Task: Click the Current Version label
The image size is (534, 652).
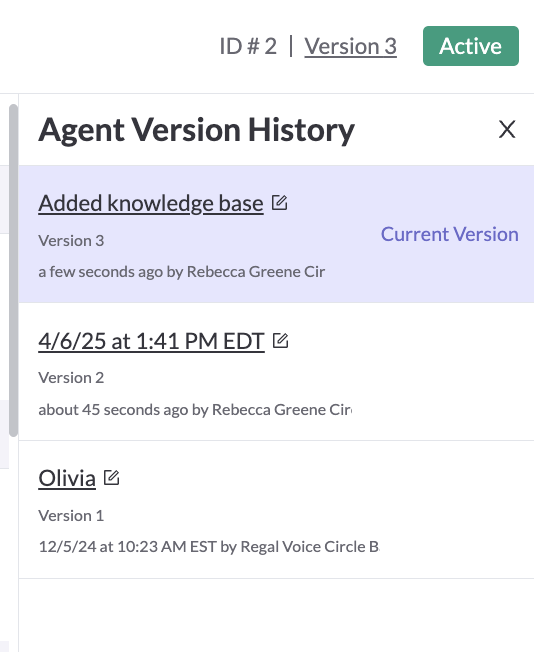Action: (x=450, y=234)
